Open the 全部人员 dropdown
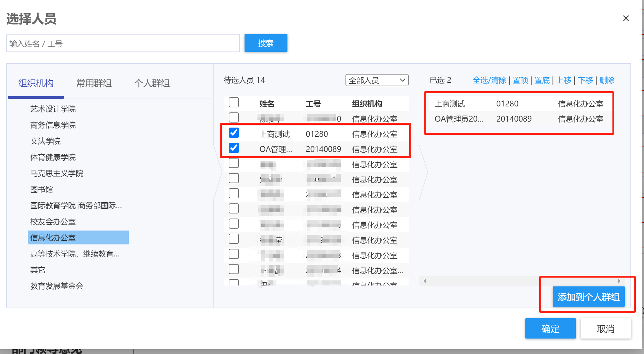 pyautogui.click(x=377, y=80)
